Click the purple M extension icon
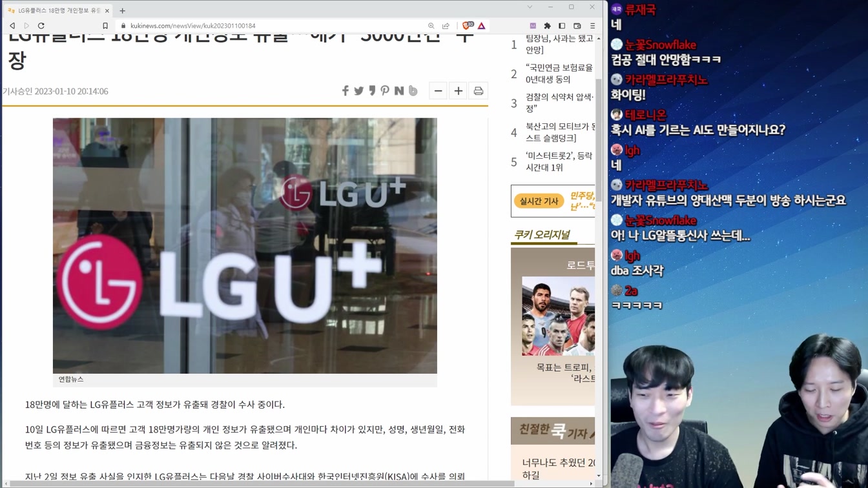This screenshot has height=488, width=868. [533, 26]
